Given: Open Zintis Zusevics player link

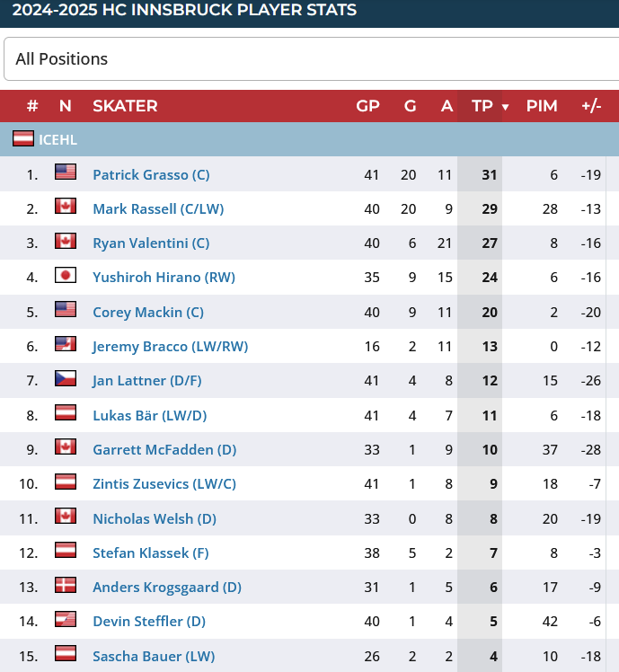Looking at the screenshot, I should (164, 483).
